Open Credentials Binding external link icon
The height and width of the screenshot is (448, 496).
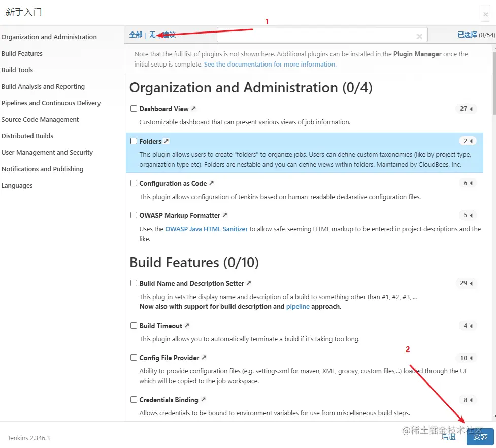(x=204, y=400)
